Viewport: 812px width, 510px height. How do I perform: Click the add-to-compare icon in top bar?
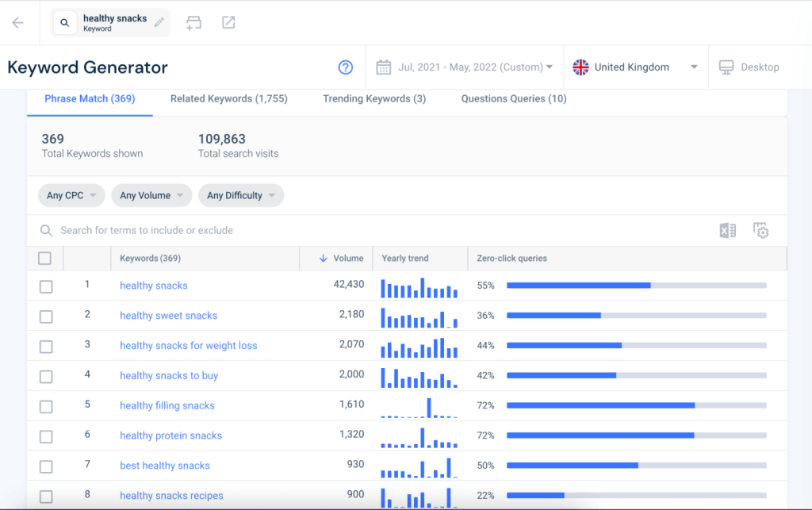tap(193, 23)
